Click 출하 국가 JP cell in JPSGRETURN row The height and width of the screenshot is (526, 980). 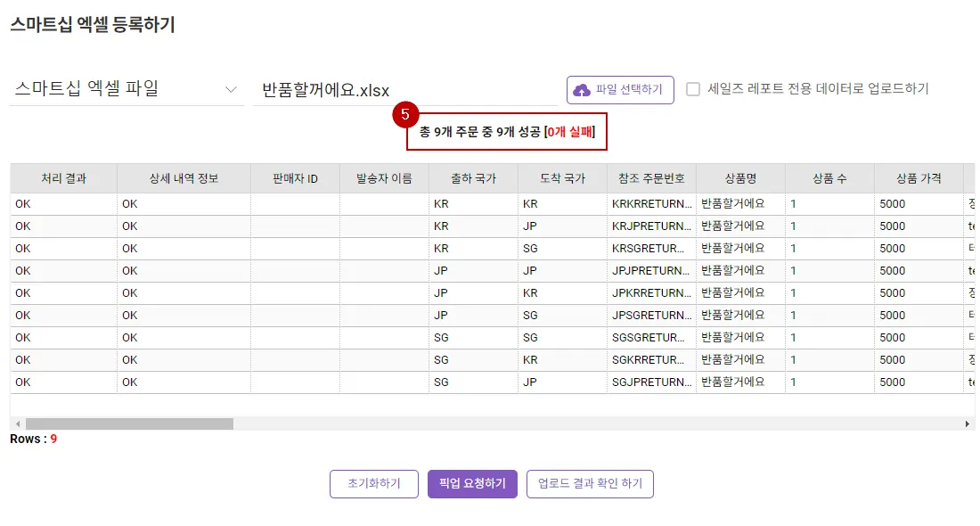click(x=473, y=316)
